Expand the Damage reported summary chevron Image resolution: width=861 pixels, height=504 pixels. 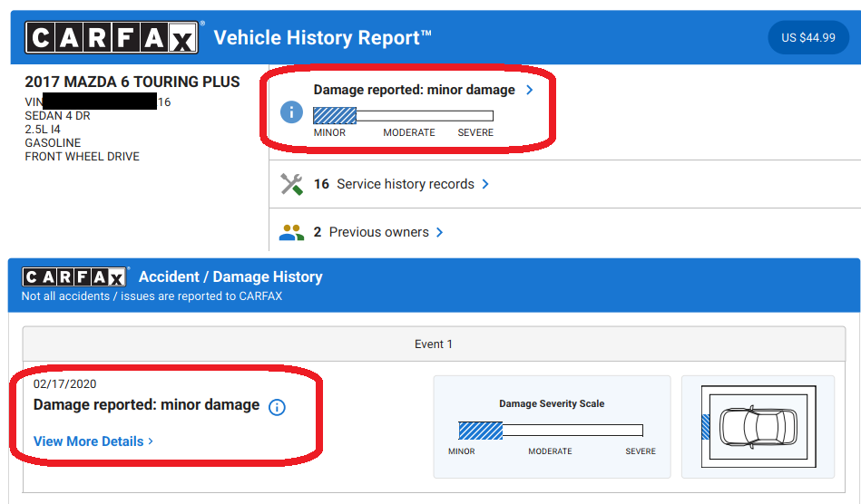tap(529, 90)
